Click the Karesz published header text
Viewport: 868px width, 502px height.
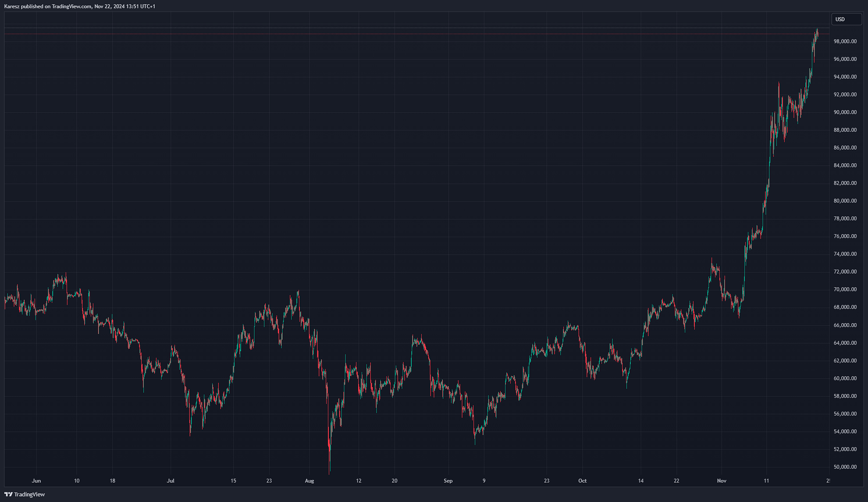pyautogui.click(x=79, y=6)
